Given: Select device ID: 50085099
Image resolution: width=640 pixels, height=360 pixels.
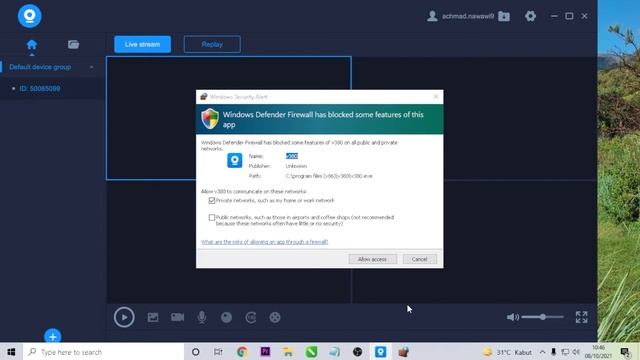Looking at the screenshot, I should coord(40,89).
